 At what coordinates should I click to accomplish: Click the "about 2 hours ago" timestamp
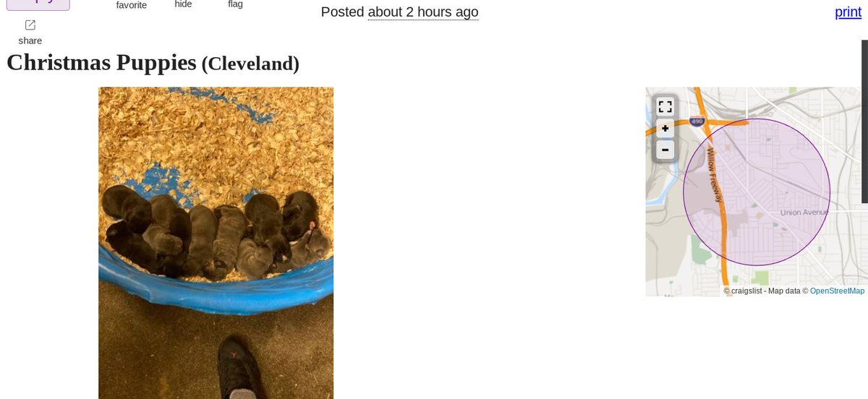(x=423, y=12)
